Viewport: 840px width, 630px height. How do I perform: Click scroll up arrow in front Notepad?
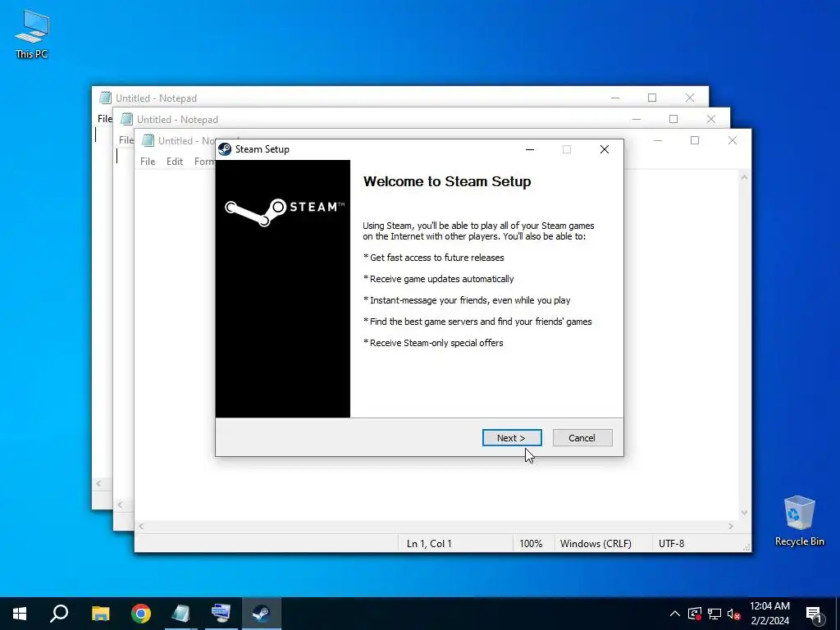click(x=744, y=177)
